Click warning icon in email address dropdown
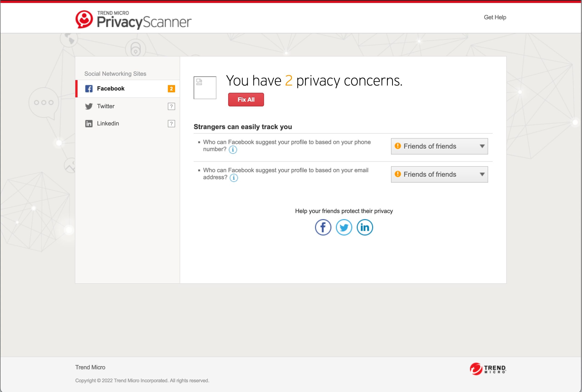This screenshot has height=392, width=582. [398, 174]
